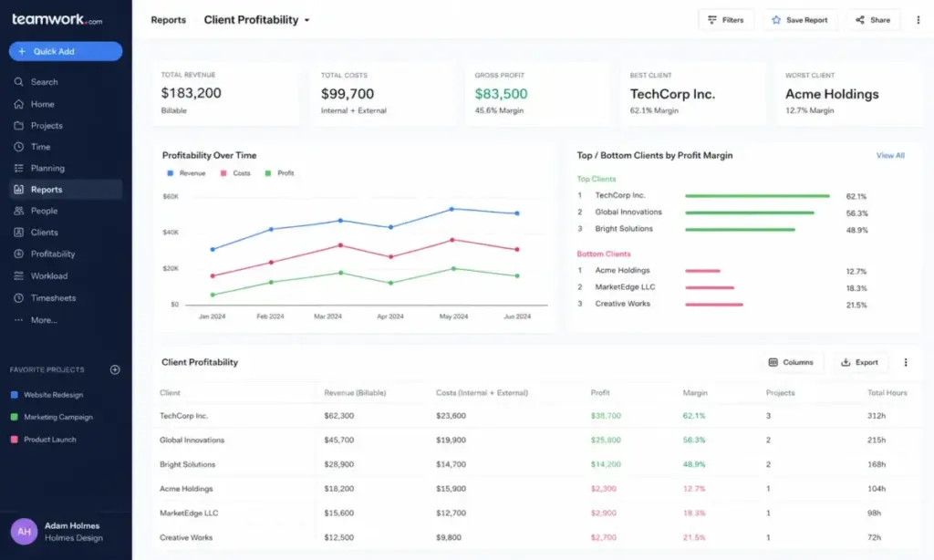Sort by Total Hours column header

(x=887, y=392)
